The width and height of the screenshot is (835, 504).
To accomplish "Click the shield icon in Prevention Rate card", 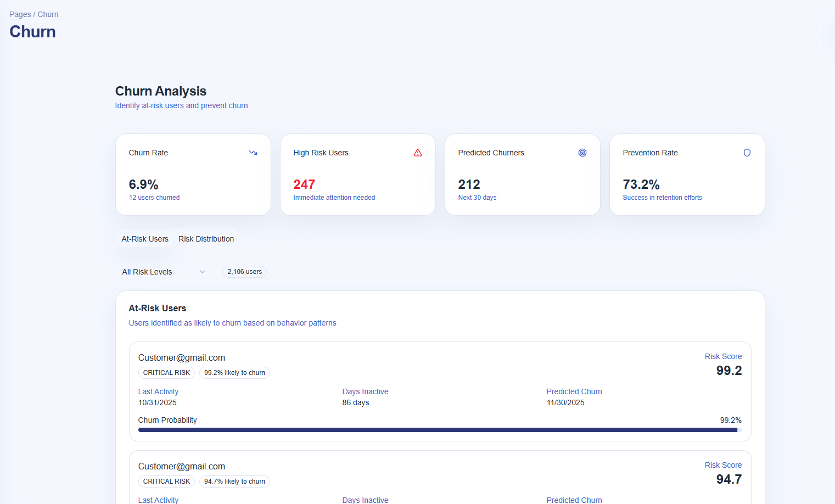I will 747,153.
